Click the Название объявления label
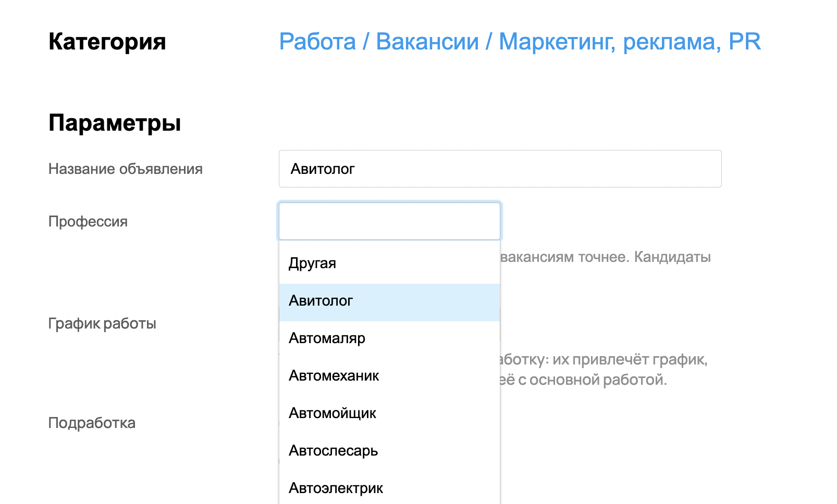The height and width of the screenshot is (504, 837). pyautogui.click(x=125, y=169)
